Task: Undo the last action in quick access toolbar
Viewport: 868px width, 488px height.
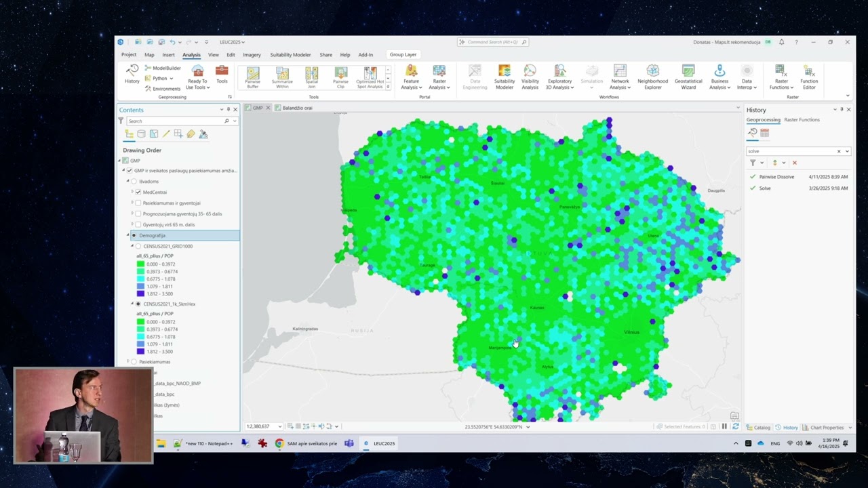Action: click(172, 42)
